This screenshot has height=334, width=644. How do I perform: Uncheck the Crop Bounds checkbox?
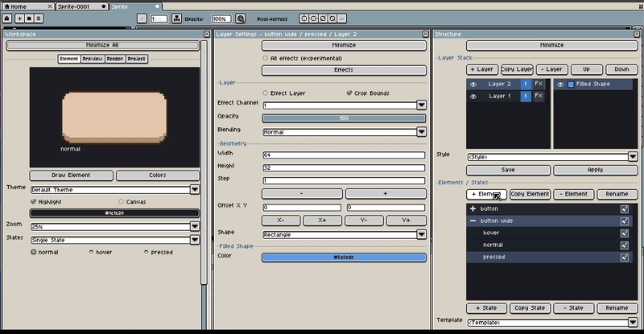point(349,93)
